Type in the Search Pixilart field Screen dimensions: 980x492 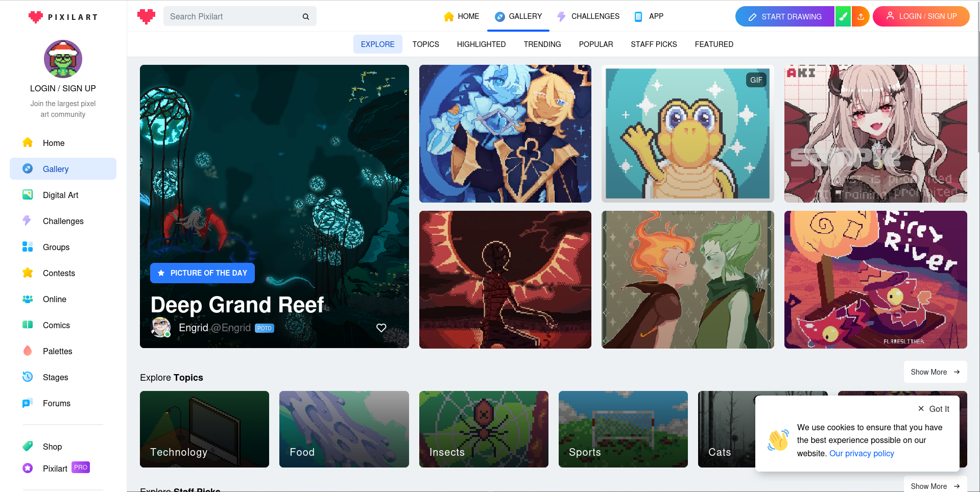(232, 16)
